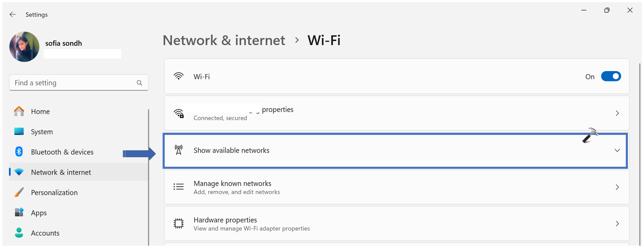Click the back arrow in Settings
The width and height of the screenshot is (644, 248).
click(x=13, y=14)
